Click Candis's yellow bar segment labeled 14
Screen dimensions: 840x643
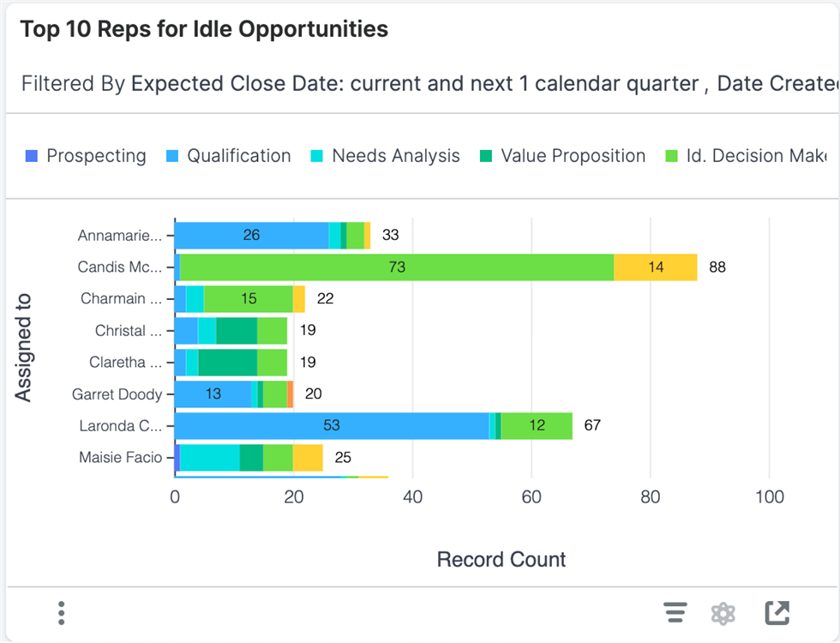pyautogui.click(x=656, y=267)
